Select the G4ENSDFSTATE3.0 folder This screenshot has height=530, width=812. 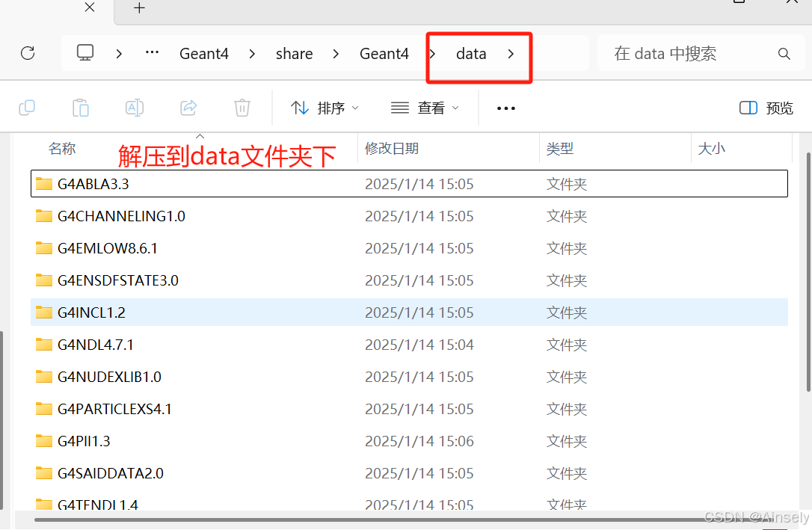pos(409,280)
